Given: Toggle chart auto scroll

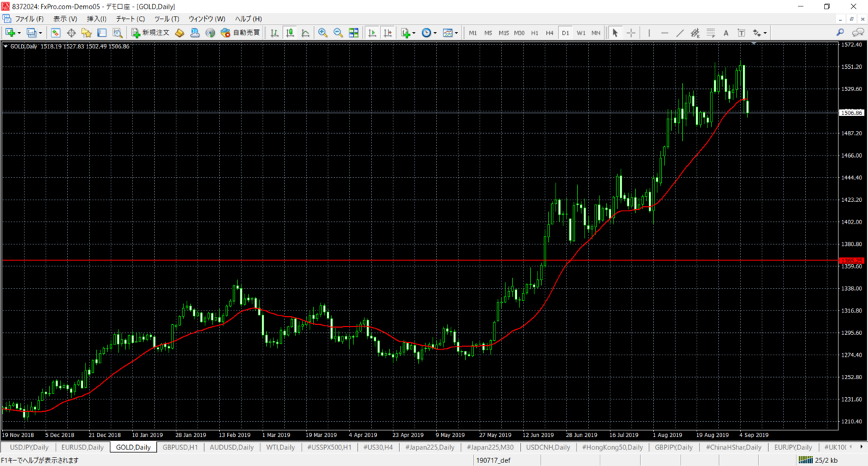Looking at the screenshot, I should (373, 33).
